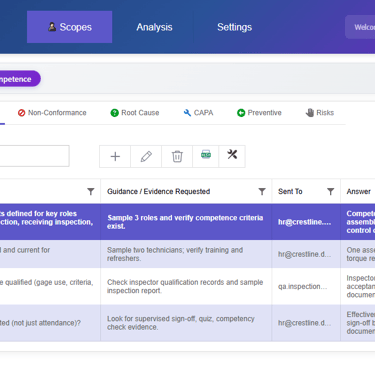Switch to the Risks tab
This screenshot has width=375, height=366.
(320, 113)
